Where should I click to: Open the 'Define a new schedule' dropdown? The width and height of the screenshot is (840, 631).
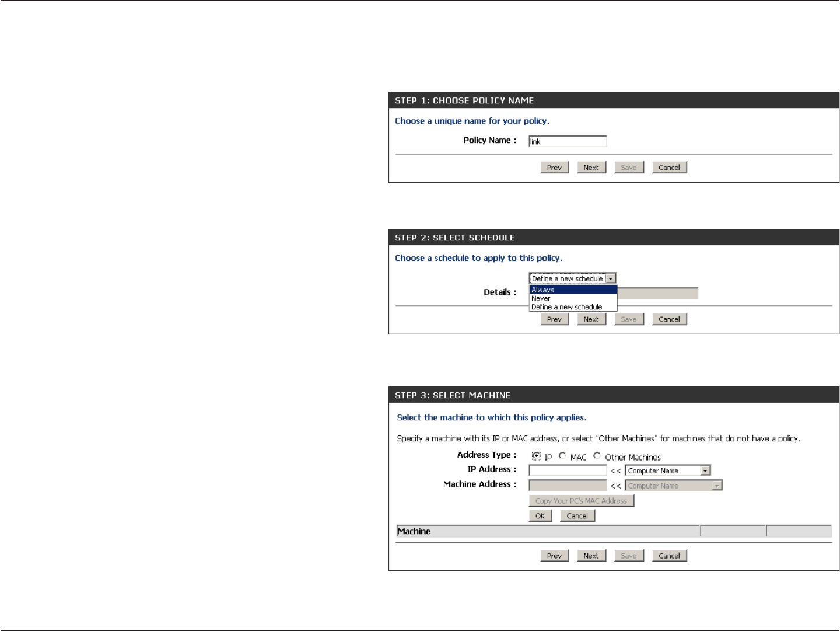point(572,278)
